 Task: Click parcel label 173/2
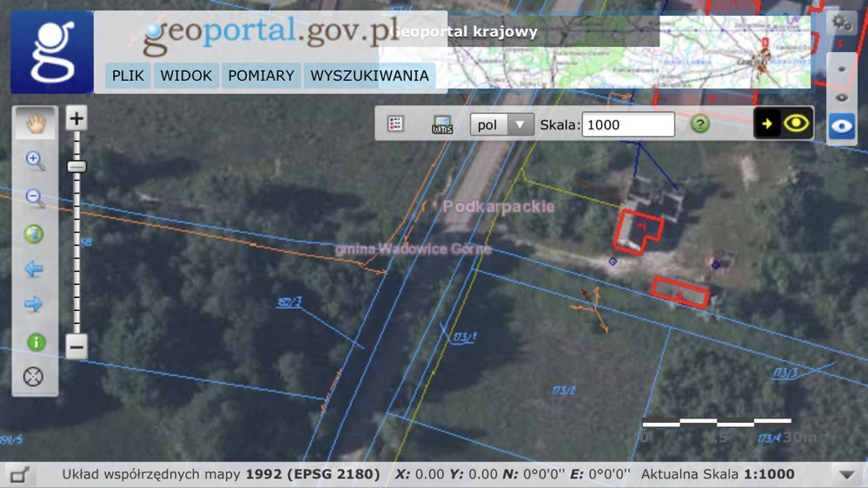pyautogui.click(x=564, y=391)
